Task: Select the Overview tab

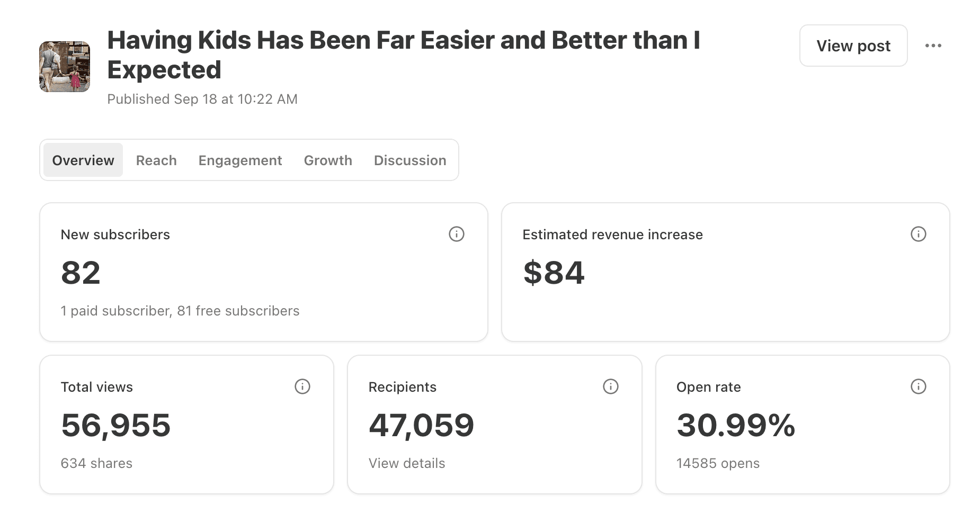Action: point(83,160)
